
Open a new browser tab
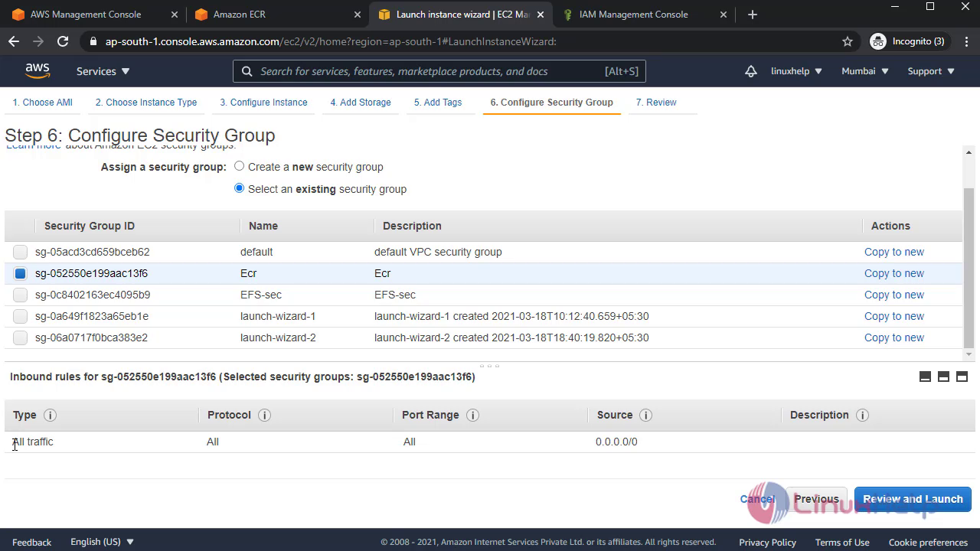pyautogui.click(x=752, y=15)
